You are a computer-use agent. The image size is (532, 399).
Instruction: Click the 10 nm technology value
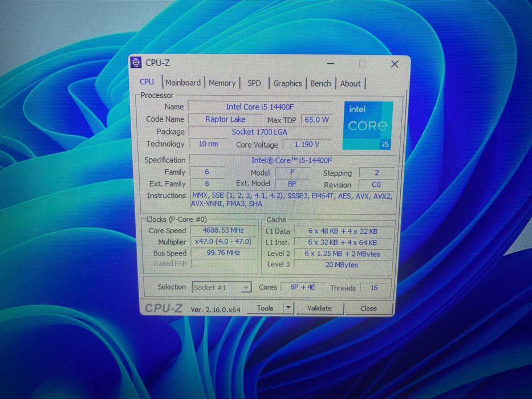[208, 144]
